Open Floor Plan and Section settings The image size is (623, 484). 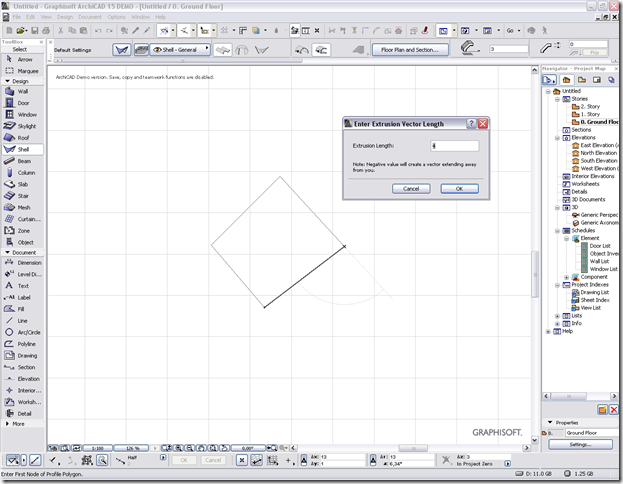(x=410, y=50)
